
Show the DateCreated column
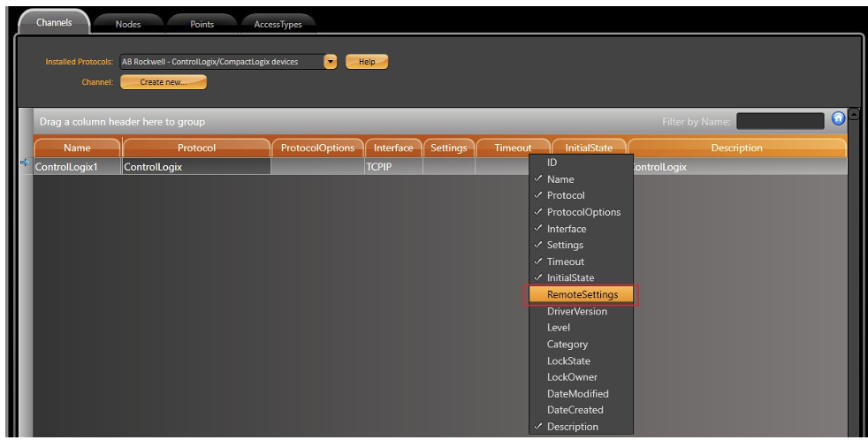581,410
